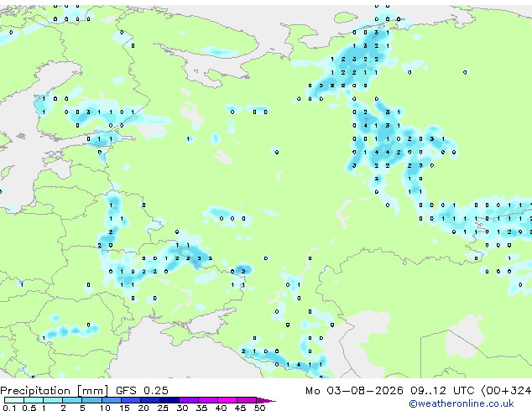Click the "50" legend scale label

point(259,408)
